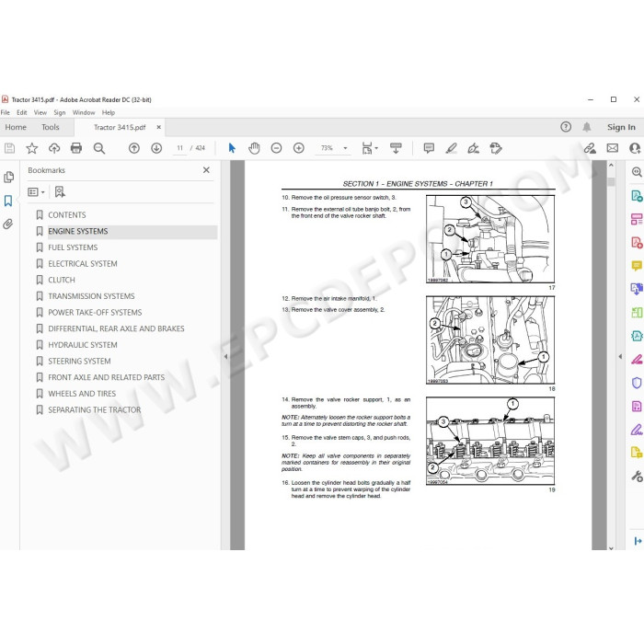The image size is (644, 644).
Task: Open fit page options icon
Action: (x=370, y=148)
